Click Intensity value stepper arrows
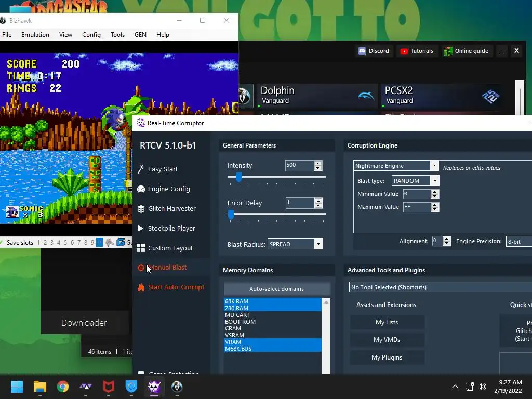The image size is (532, 399). coord(318,166)
